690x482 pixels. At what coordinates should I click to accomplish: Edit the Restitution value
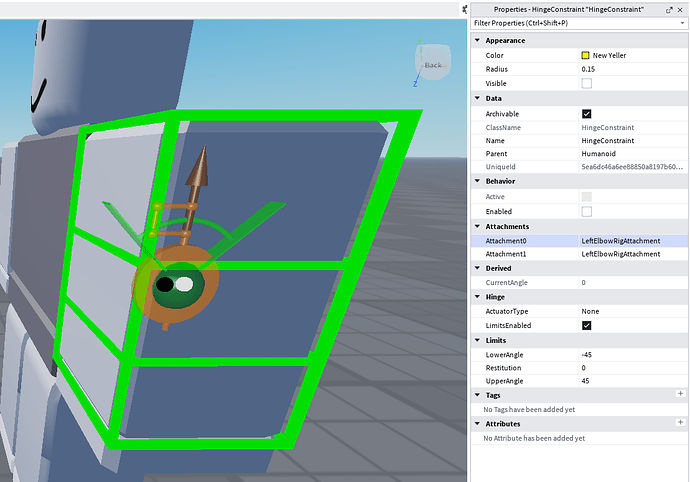tap(584, 368)
